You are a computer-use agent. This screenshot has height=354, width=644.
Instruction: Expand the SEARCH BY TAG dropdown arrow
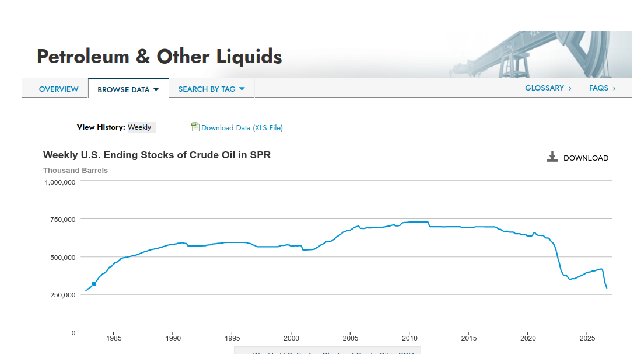(242, 89)
